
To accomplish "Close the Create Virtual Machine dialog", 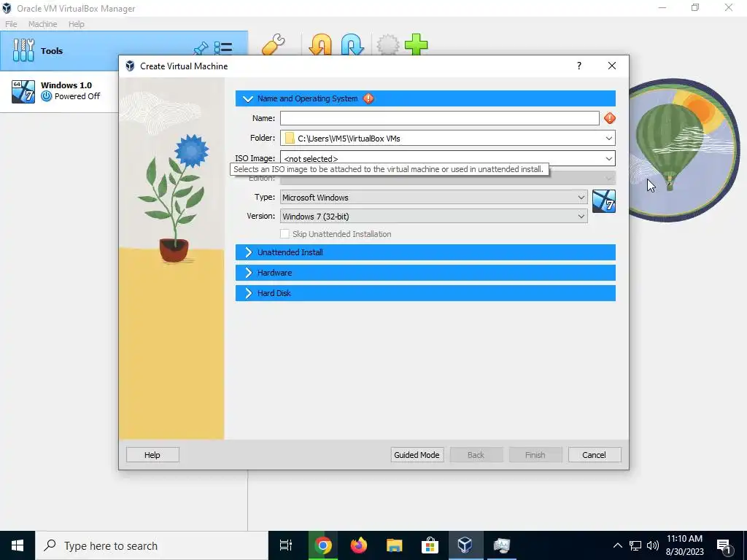I will 612,66.
